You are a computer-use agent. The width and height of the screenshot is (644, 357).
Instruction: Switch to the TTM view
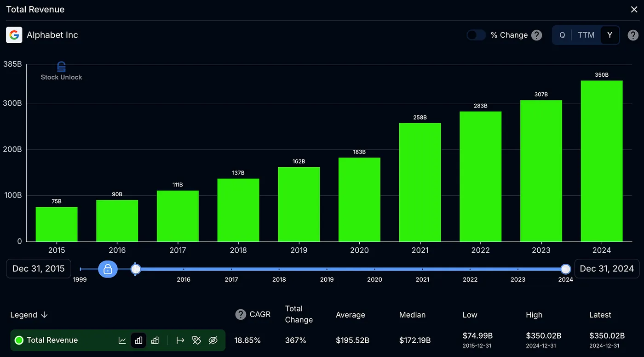point(586,35)
